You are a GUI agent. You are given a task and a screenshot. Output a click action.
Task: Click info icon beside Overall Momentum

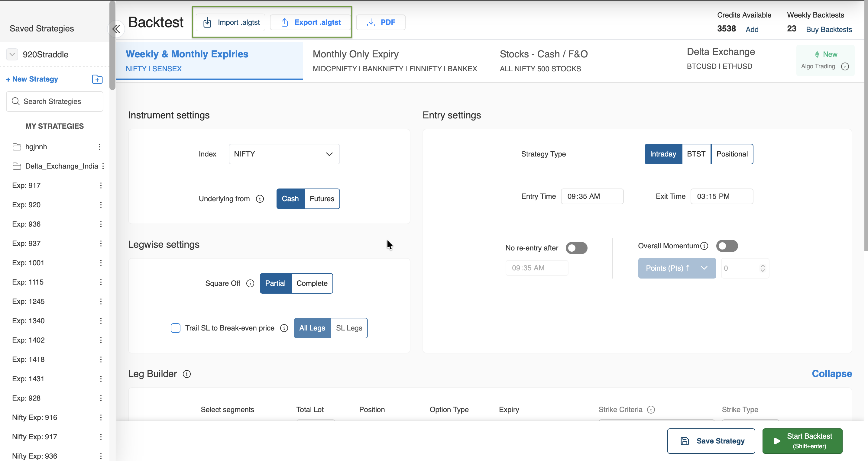(704, 246)
